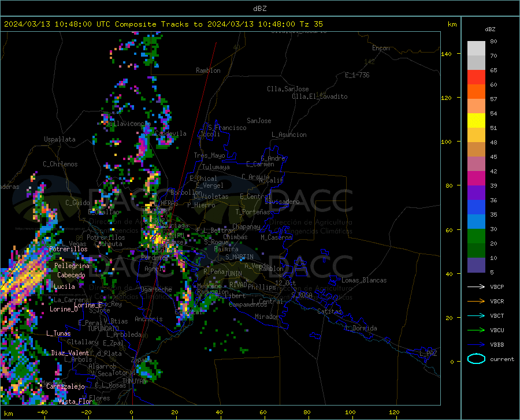Click the intense echo cell near Pellegrina

point(28,273)
